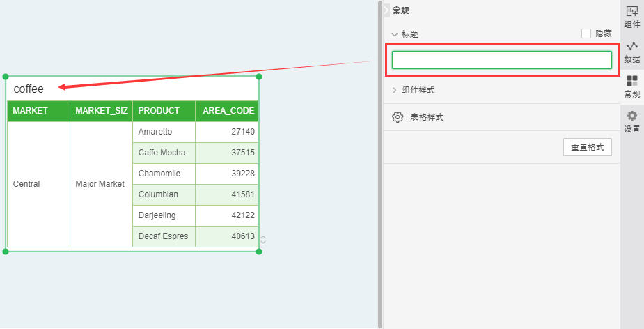This screenshot has height=329, width=644.
Task: Click the "coffee" table title
Action: tap(29, 89)
